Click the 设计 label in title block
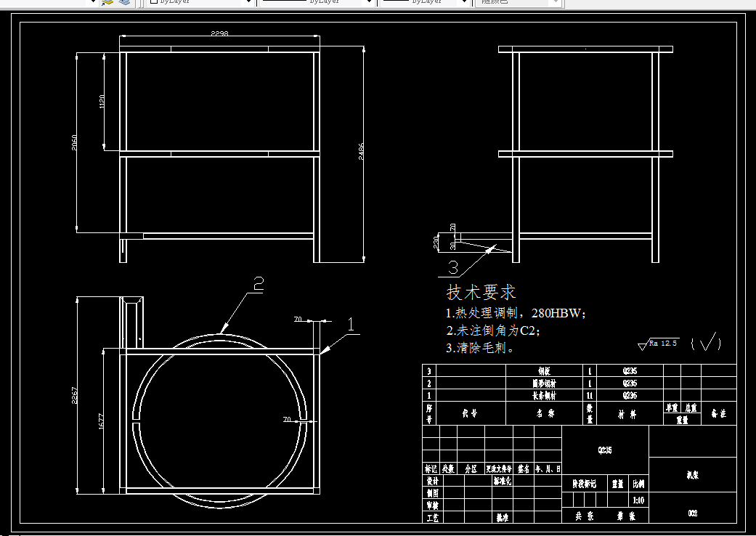Image resolution: width=756 pixels, height=536 pixels. pyautogui.click(x=433, y=481)
